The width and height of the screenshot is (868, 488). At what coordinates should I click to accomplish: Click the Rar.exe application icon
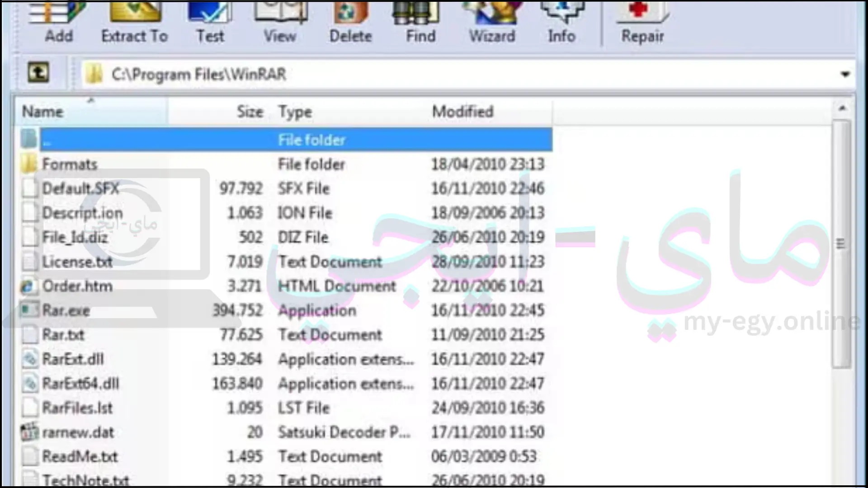pyautogui.click(x=30, y=310)
